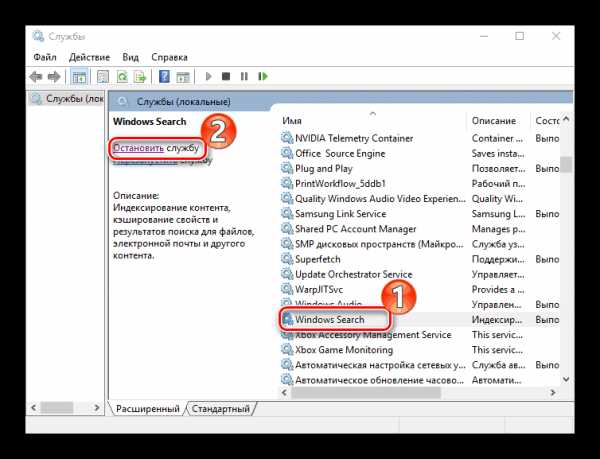Click left tree pane scroll right arrow
This screenshot has height=459, width=600.
click(97, 408)
